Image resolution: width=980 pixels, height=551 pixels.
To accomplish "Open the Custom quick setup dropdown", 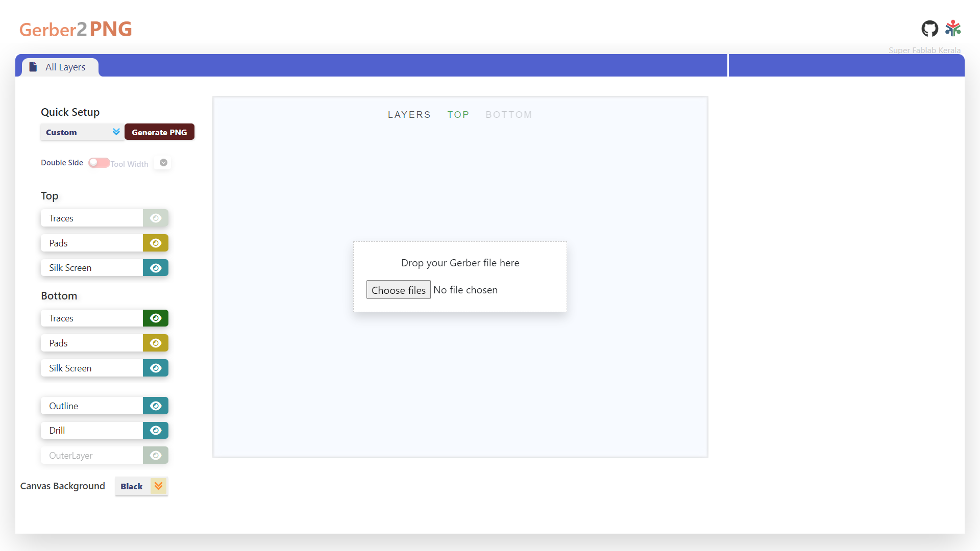I will (82, 132).
